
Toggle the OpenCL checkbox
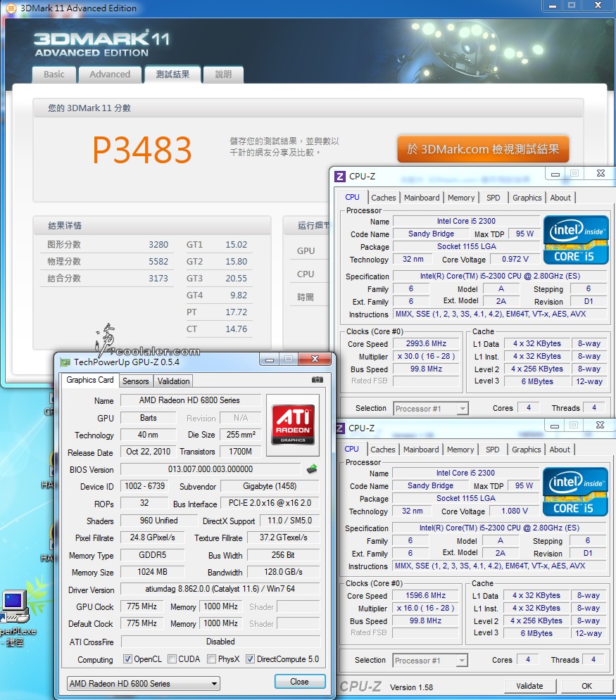pos(127,659)
